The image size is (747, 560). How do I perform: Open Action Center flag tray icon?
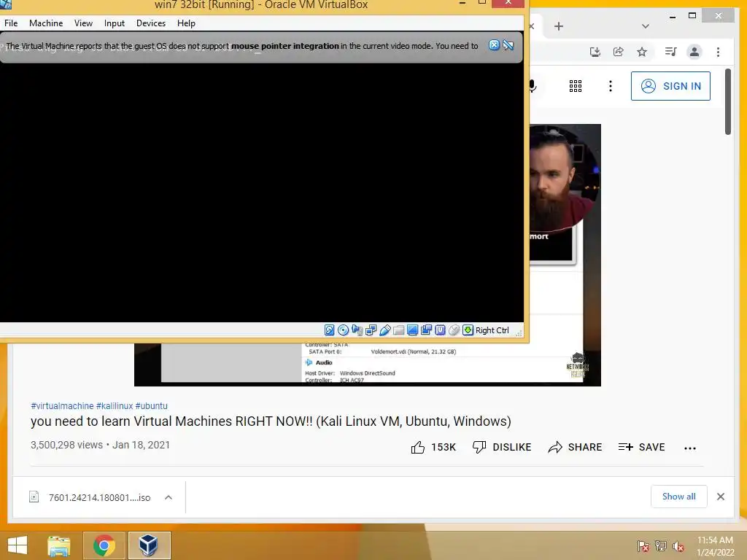pyautogui.click(x=643, y=546)
